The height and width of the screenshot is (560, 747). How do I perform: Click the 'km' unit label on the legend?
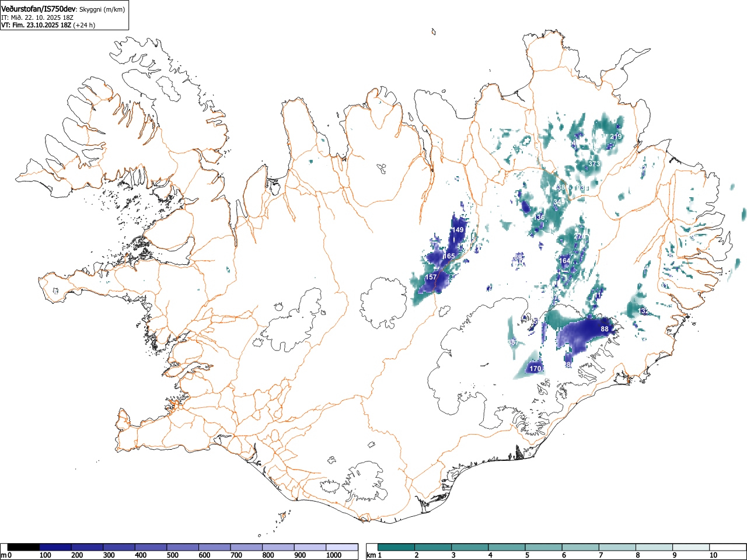[371, 555]
